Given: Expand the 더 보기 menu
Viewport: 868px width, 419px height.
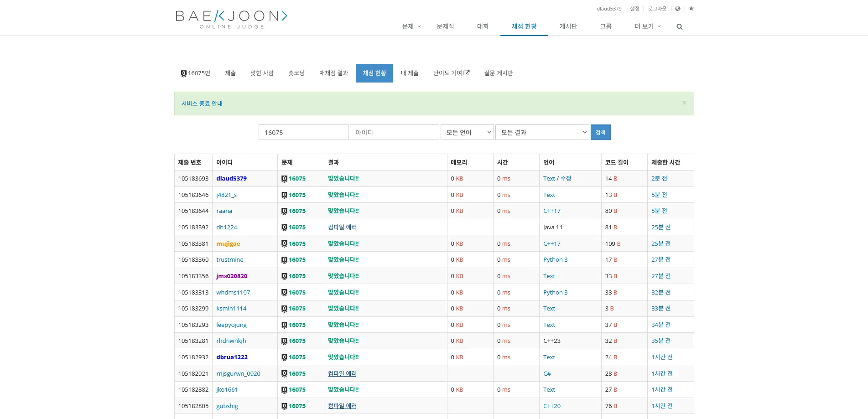Looking at the screenshot, I should (x=647, y=26).
